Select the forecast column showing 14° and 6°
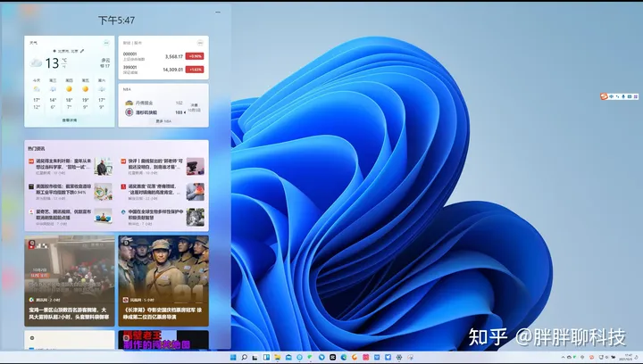The height and width of the screenshot is (364, 643). 53,94
